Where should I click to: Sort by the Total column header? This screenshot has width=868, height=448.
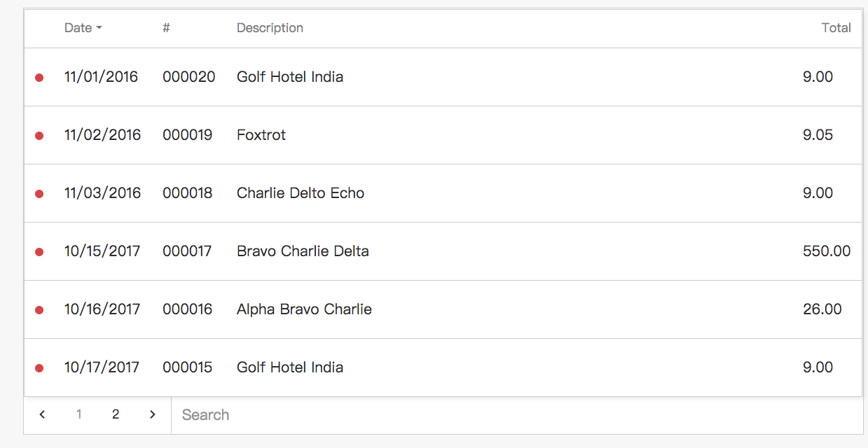pyautogui.click(x=836, y=28)
